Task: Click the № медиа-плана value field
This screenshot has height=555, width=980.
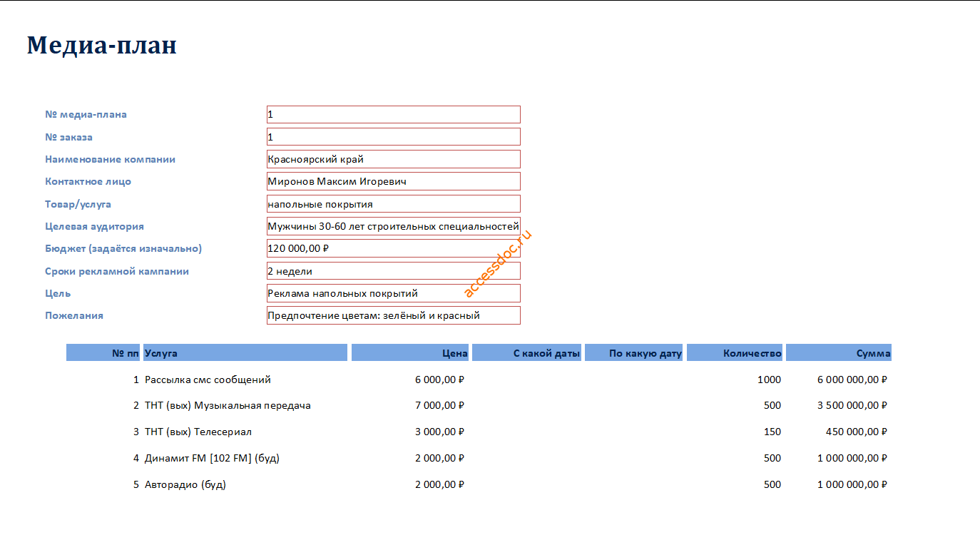Action: (394, 114)
